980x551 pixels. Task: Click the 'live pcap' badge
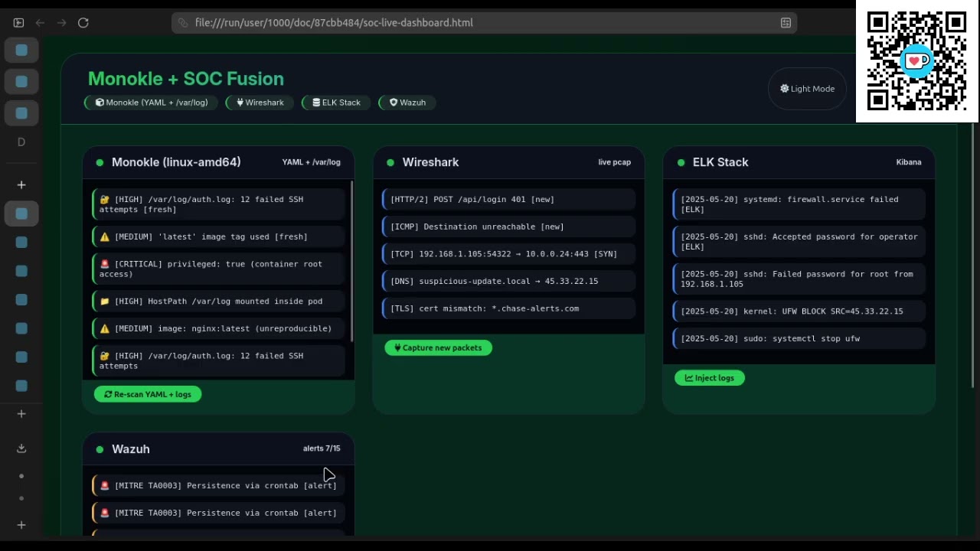(x=615, y=162)
